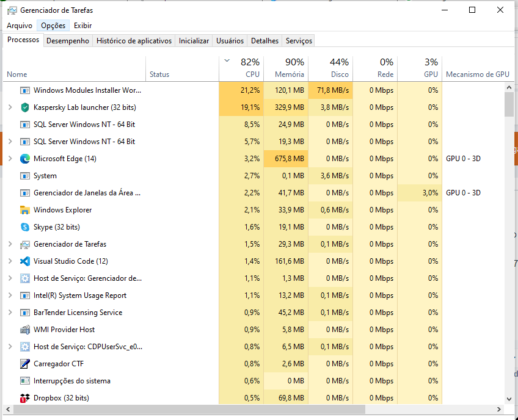Switch to the Serviços tab

[x=299, y=41]
